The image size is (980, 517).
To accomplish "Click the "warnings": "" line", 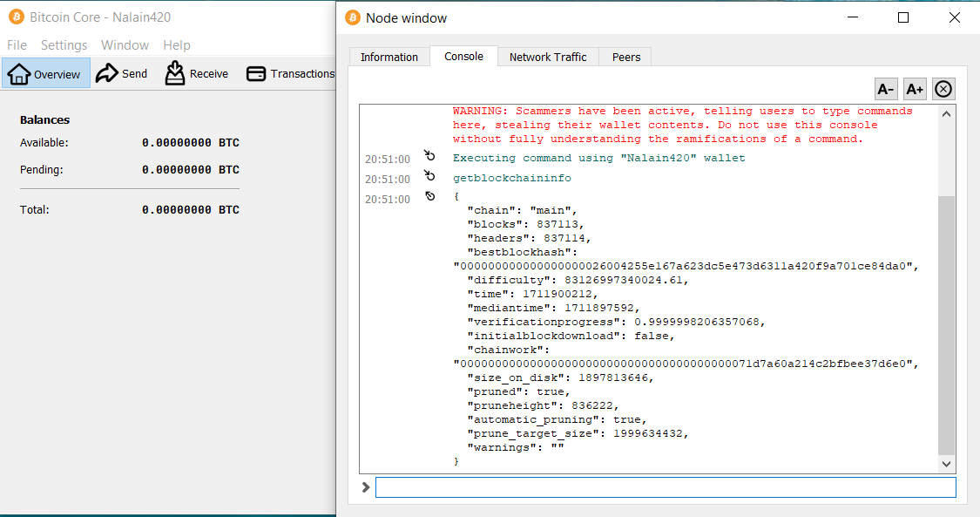I will pyautogui.click(x=516, y=447).
